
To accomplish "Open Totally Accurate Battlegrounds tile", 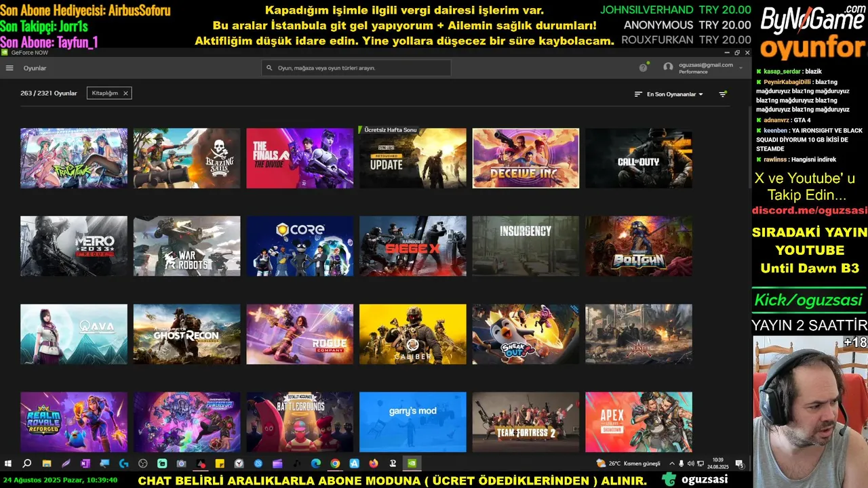I will (x=300, y=422).
